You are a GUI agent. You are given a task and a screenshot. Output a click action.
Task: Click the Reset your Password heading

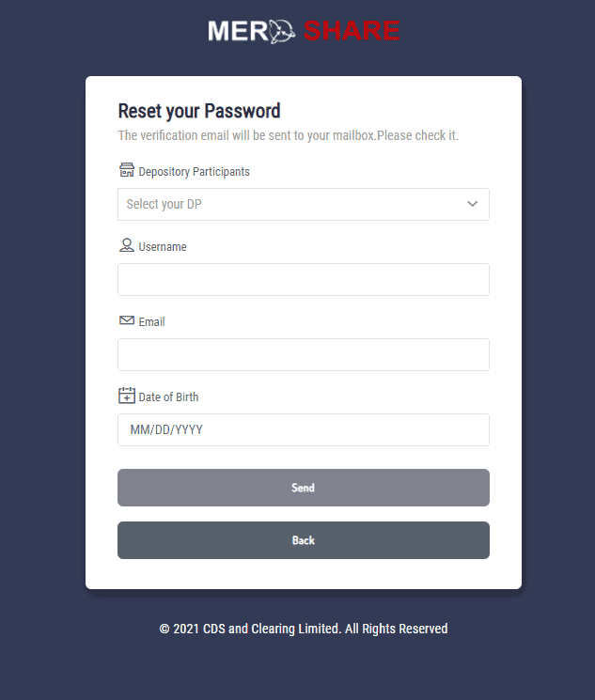(x=199, y=111)
